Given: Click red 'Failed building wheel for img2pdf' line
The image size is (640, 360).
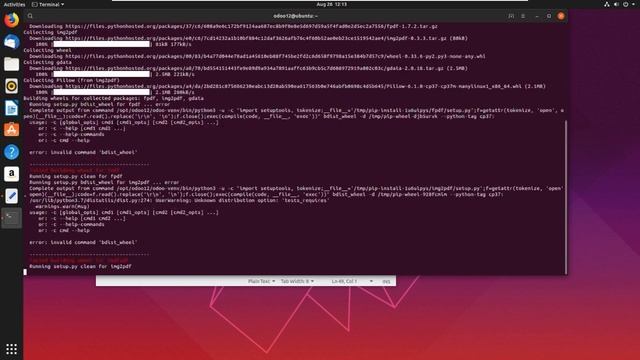Looking at the screenshot, I should coord(79,260).
